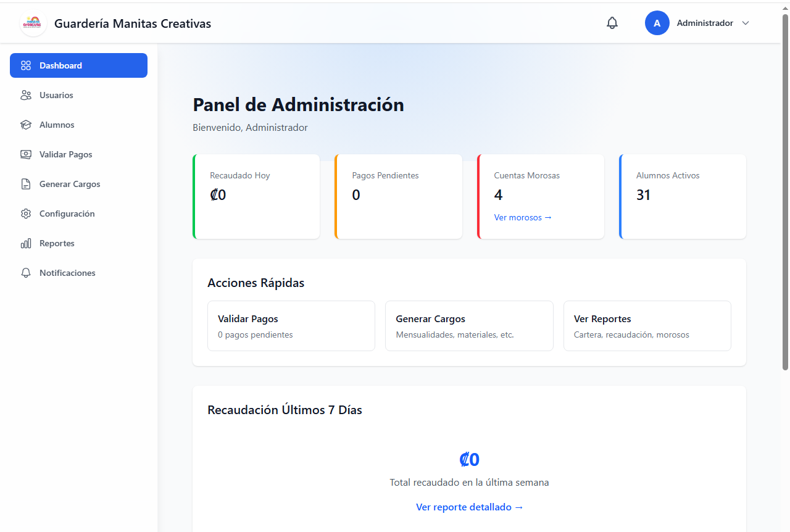This screenshot has width=790, height=532.
Task: Click the Reportes bar chart icon
Action: [26, 243]
